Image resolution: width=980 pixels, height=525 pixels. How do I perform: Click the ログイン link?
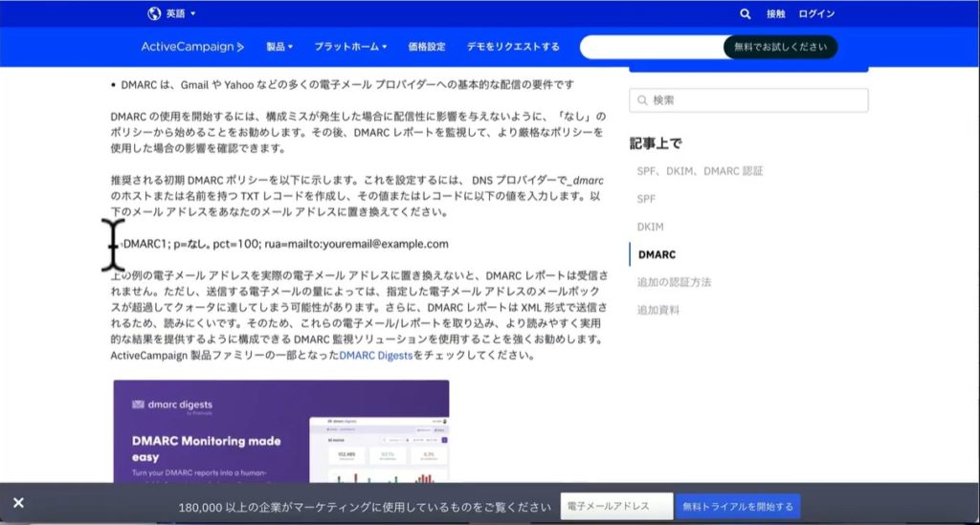tap(816, 14)
